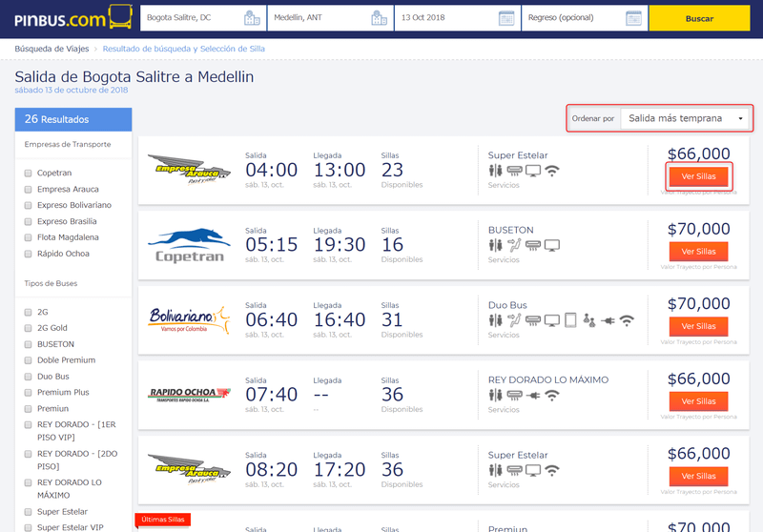This screenshot has height=532, width=763.
Task: Click 'Ver Sillas' for the Copetran 05:15 trip
Action: (x=698, y=252)
